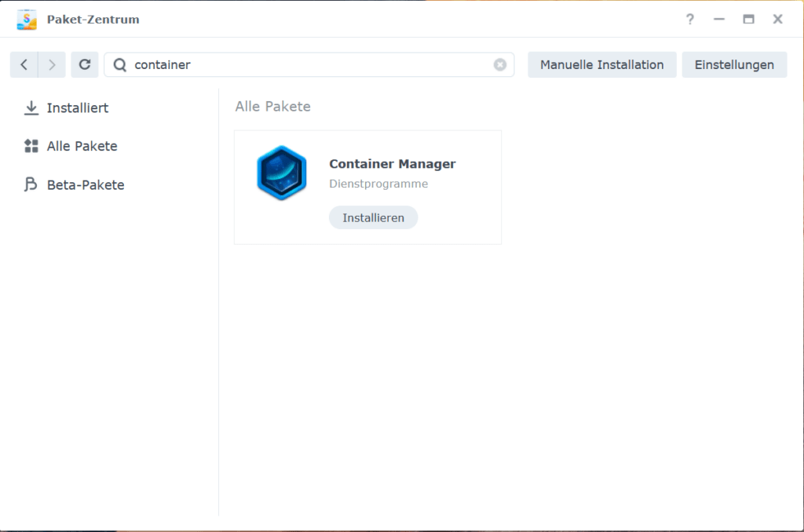
Task: Click the Manuelle Installation button
Action: click(602, 64)
